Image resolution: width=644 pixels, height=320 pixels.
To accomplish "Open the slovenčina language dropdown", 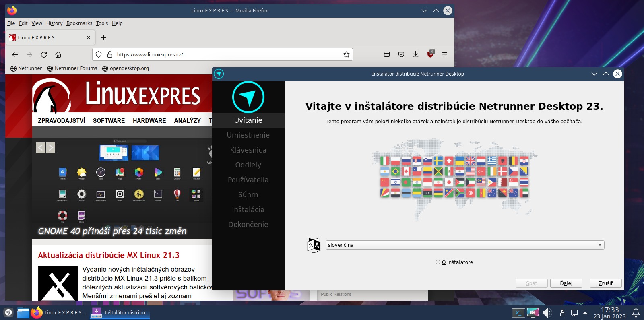I will coord(465,245).
